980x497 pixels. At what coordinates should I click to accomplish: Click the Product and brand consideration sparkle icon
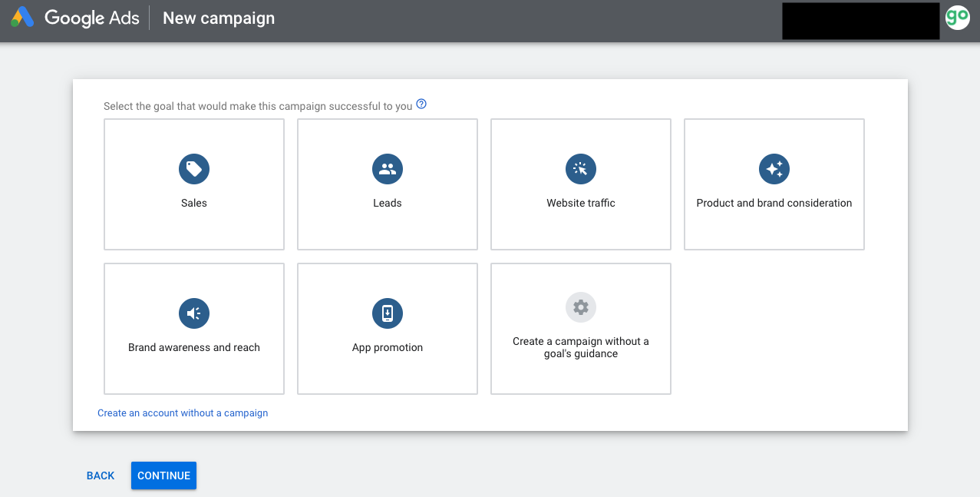click(x=774, y=169)
